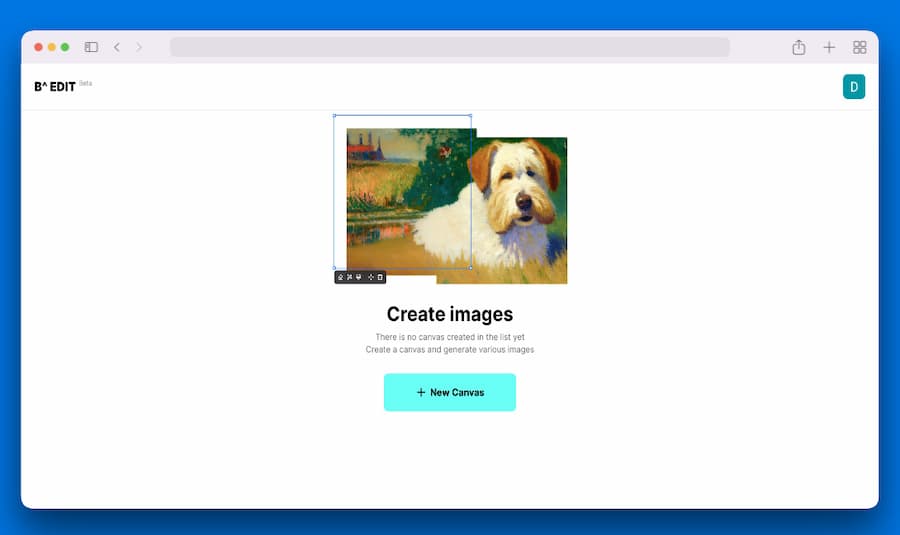The image size is (900, 535).
Task: Click the move icon in image toolbar
Action: pos(371,277)
